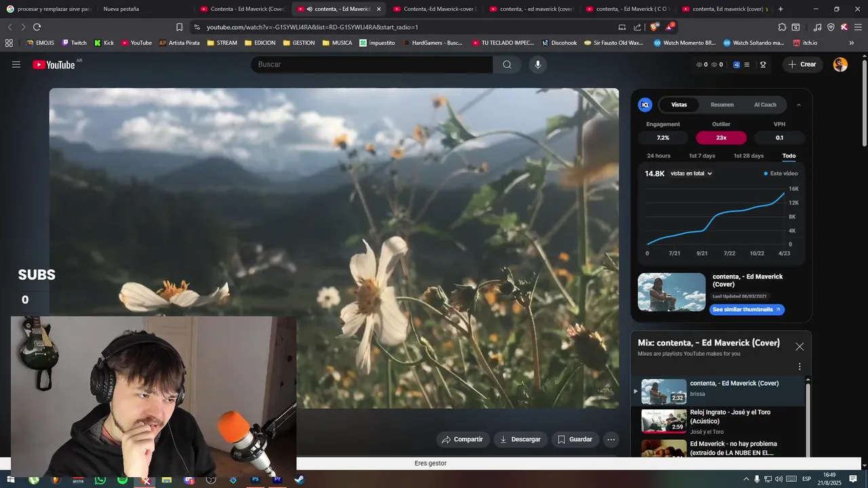Switch to the Nueva pestaña browser tab
Screen dimensions: 868x488
coord(145,9)
